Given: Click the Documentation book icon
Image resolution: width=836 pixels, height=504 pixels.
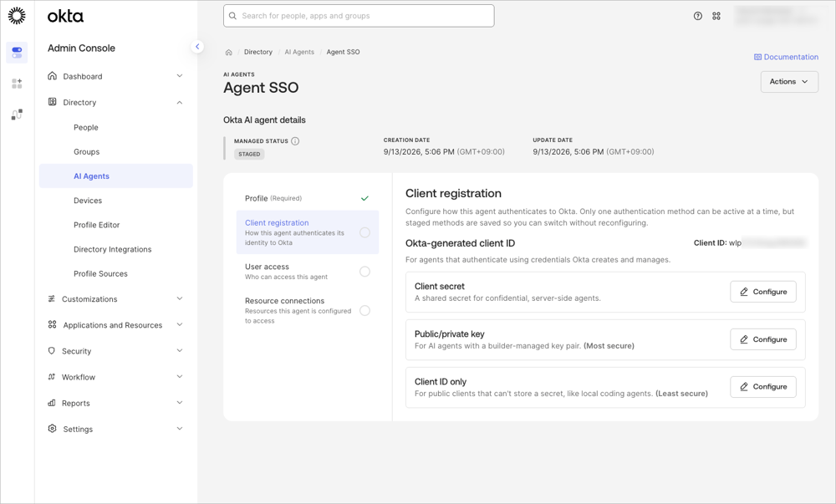Looking at the screenshot, I should coord(757,57).
